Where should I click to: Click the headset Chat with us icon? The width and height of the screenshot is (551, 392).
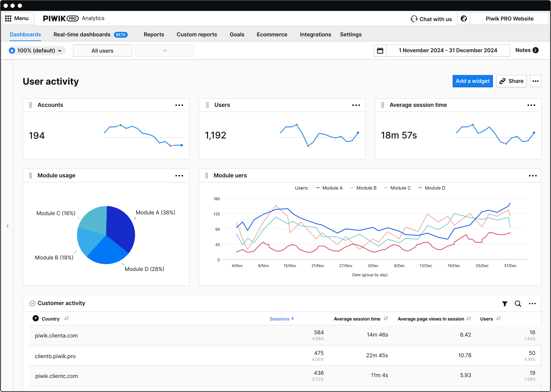[x=414, y=19]
